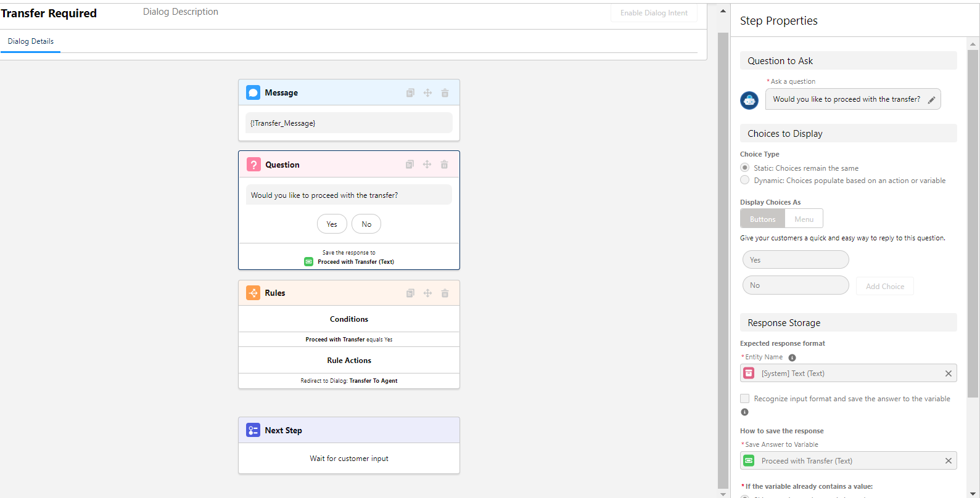This screenshot has height=498, width=980.
Task: Switch to the Dialog Details tab
Action: click(x=31, y=41)
